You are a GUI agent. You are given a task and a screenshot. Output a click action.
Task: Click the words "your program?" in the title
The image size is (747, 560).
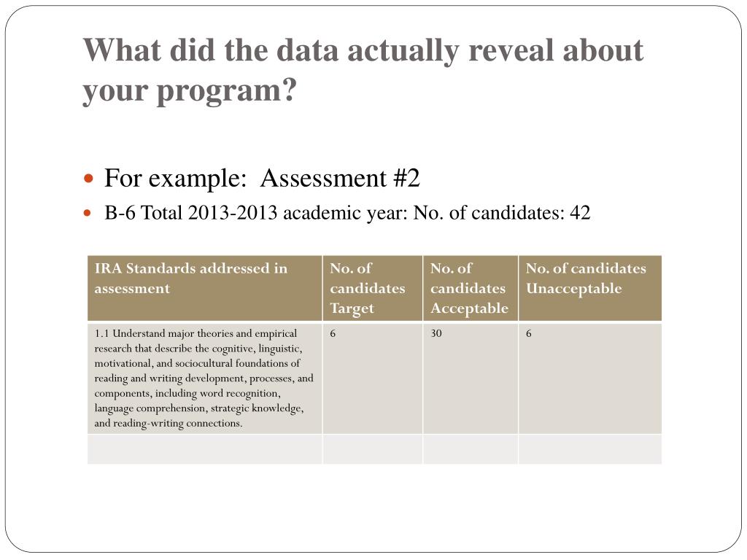[191, 90]
